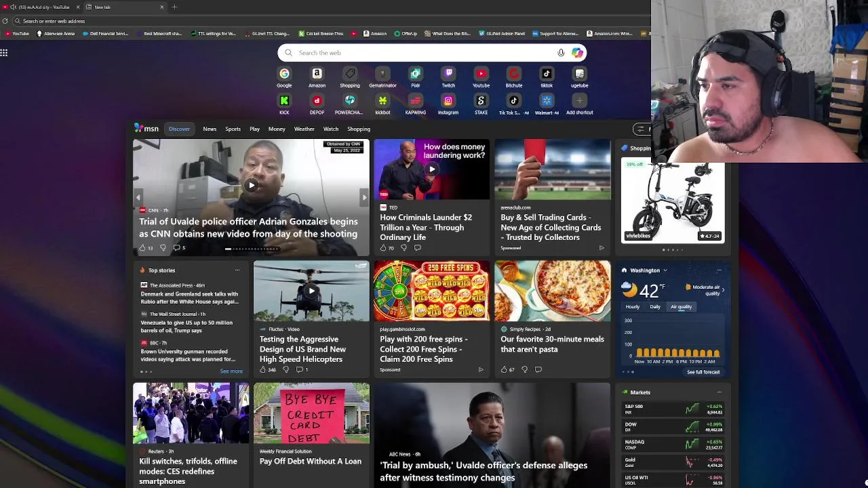Open Copilot from the search box
868x488 pixels.
pos(577,53)
